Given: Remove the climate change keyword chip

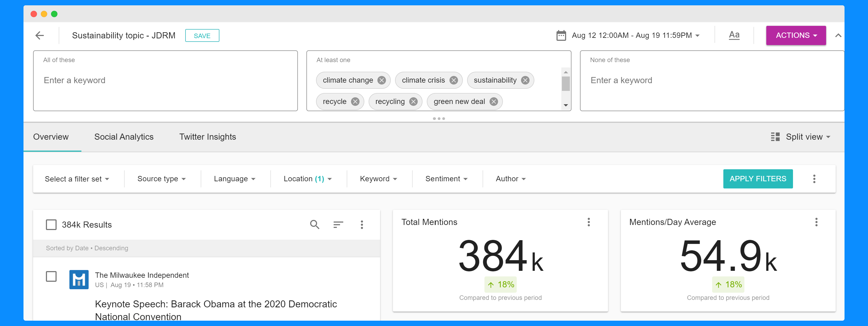Looking at the screenshot, I should (381, 80).
